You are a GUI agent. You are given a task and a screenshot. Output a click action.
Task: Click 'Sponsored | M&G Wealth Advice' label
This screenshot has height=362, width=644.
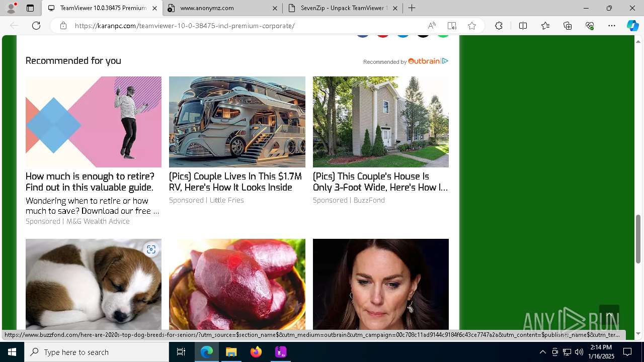pyautogui.click(x=77, y=221)
